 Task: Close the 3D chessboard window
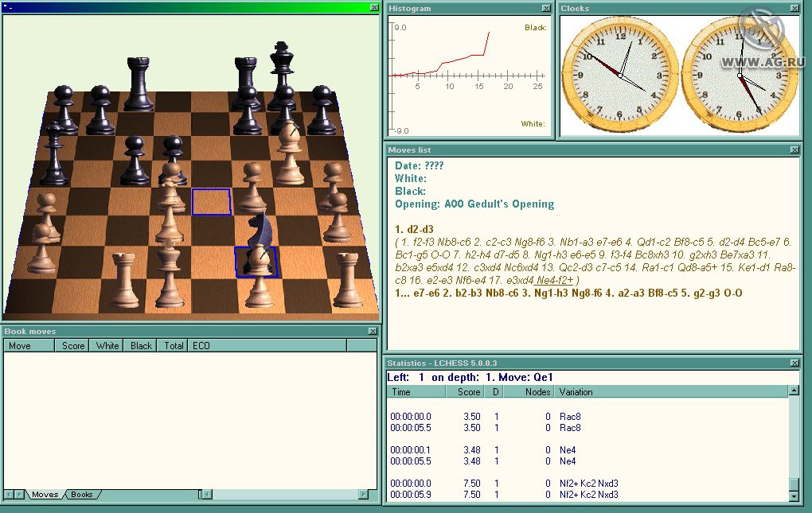click(x=374, y=8)
